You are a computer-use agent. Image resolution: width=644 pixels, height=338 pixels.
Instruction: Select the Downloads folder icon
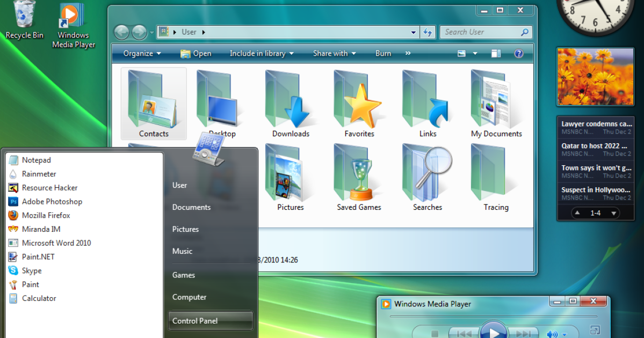291,104
